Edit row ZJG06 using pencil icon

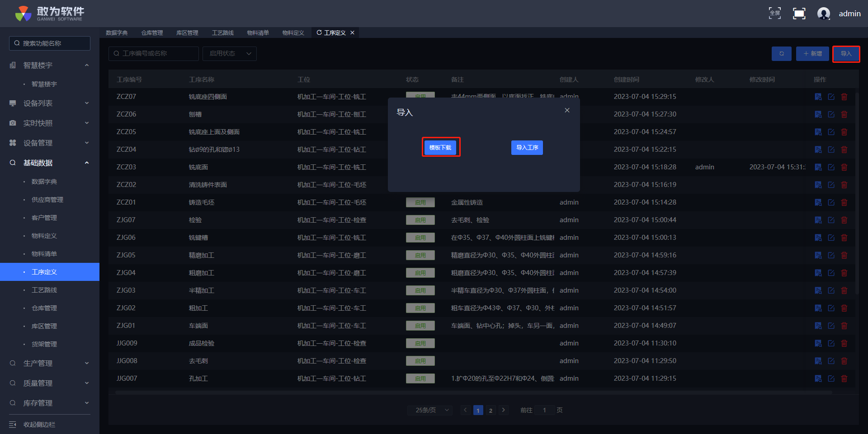pos(831,238)
